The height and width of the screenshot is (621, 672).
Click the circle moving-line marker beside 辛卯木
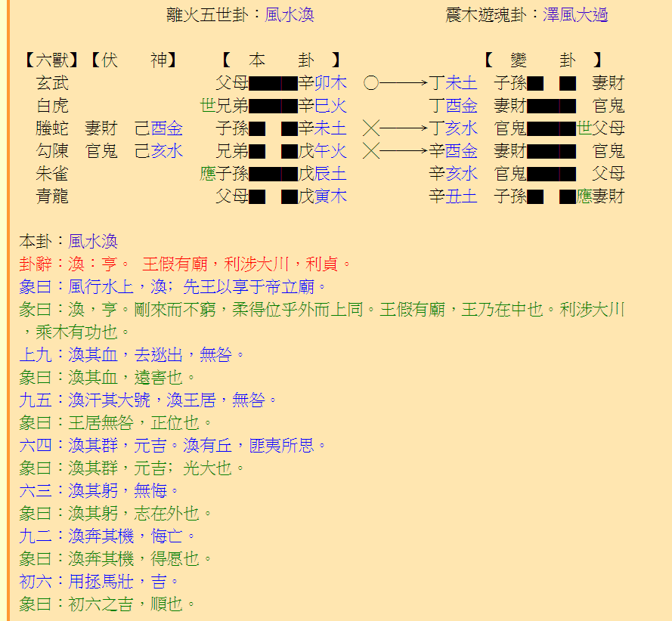pyautogui.click(x=371, y=83)
